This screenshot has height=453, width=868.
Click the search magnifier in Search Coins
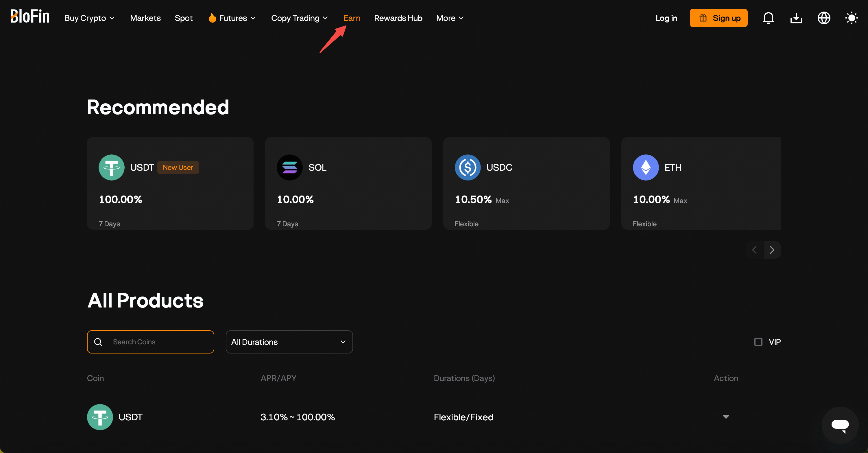(98, 342)
